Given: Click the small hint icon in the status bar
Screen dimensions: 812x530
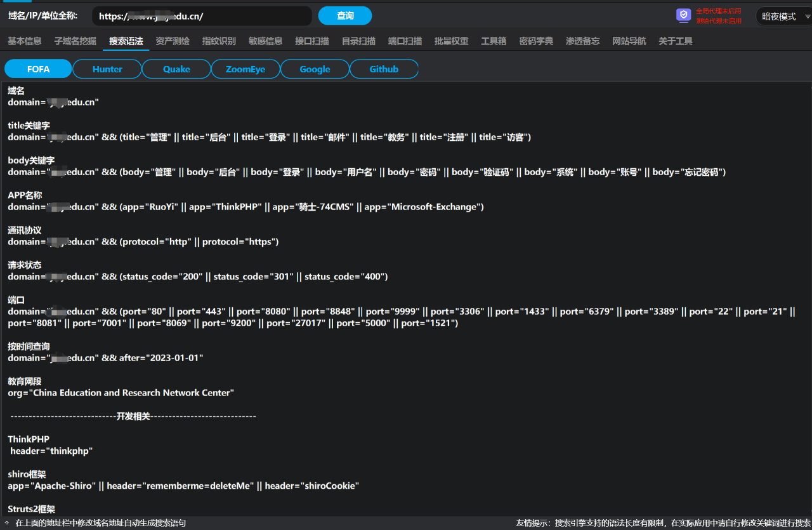Looking at the screenshot, I should 6,523.
